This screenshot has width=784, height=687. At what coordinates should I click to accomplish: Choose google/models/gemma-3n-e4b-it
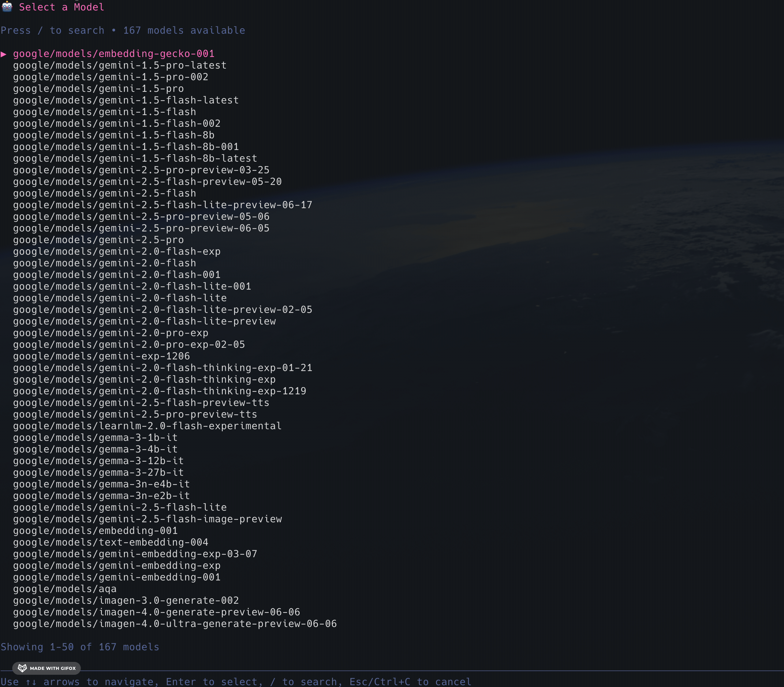click(x=102, y=484)
